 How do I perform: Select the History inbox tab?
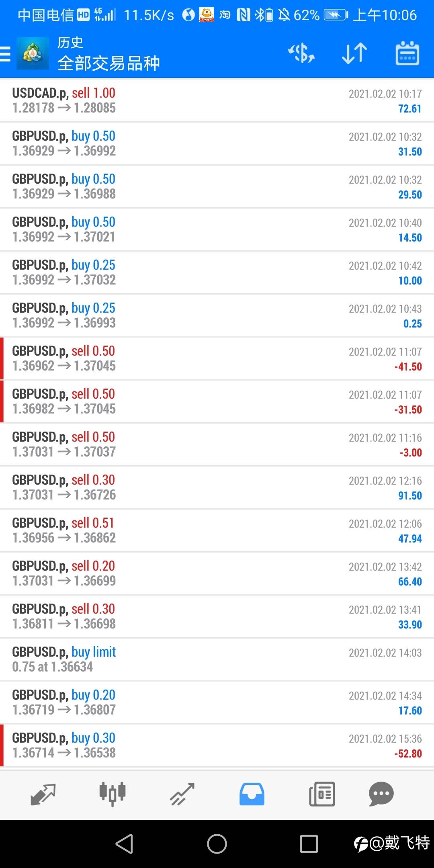[x=252, y=794]
